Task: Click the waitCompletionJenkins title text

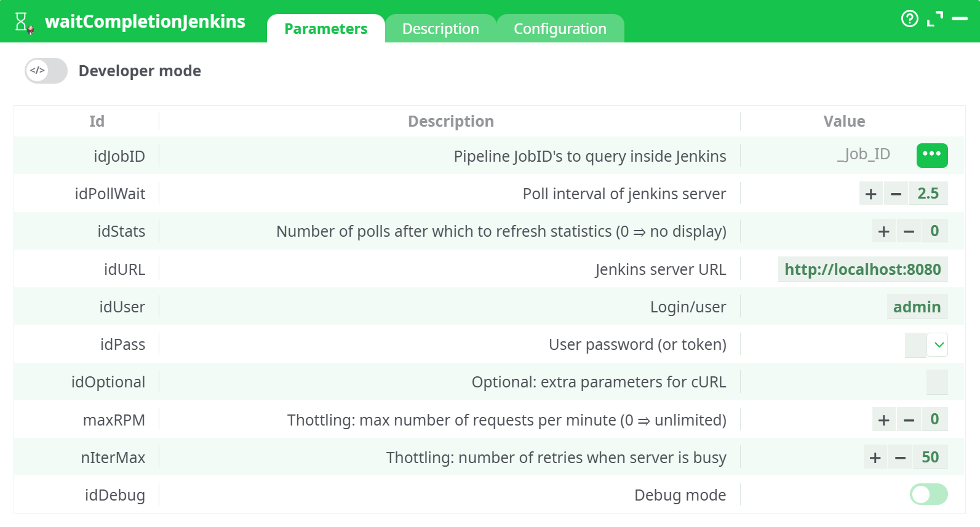Action: [145, 22]
